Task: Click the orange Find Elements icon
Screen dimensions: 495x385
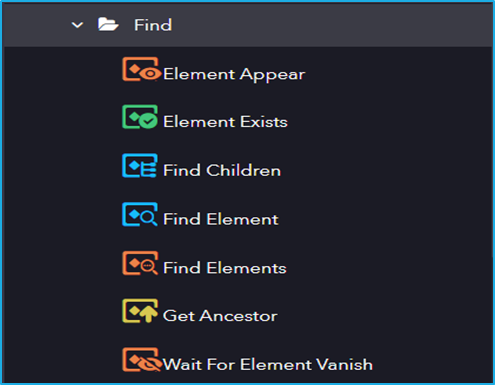Action: pyautogui.click(x=140, y=263)
